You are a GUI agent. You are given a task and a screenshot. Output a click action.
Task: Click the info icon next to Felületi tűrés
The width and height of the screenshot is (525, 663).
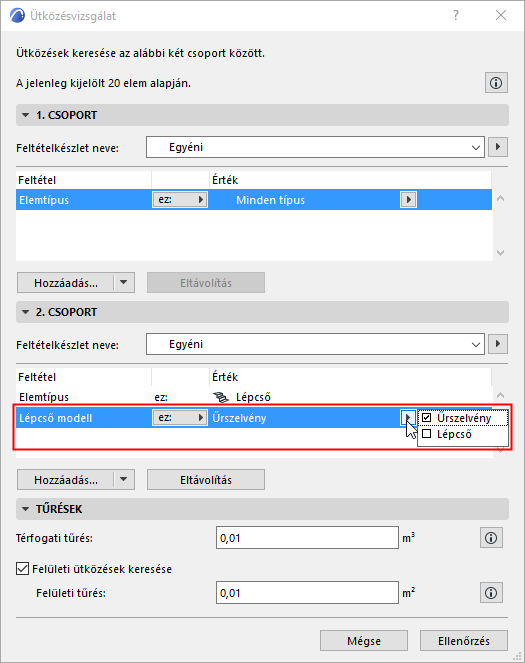[491, 593]
